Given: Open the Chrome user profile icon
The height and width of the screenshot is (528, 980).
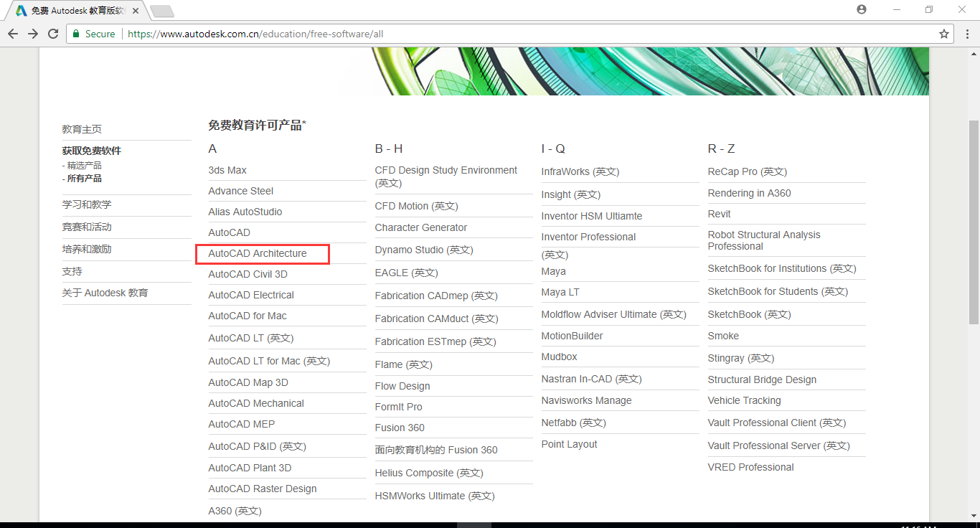Looking at the screenshot, I should tap(862, 9).
